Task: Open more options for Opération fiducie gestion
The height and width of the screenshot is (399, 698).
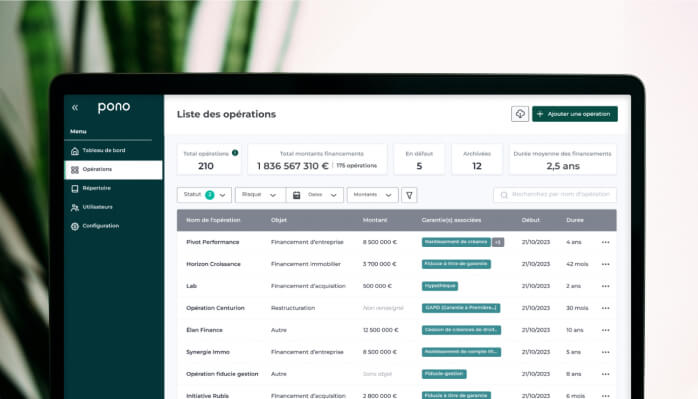Action: coord(605,374)
